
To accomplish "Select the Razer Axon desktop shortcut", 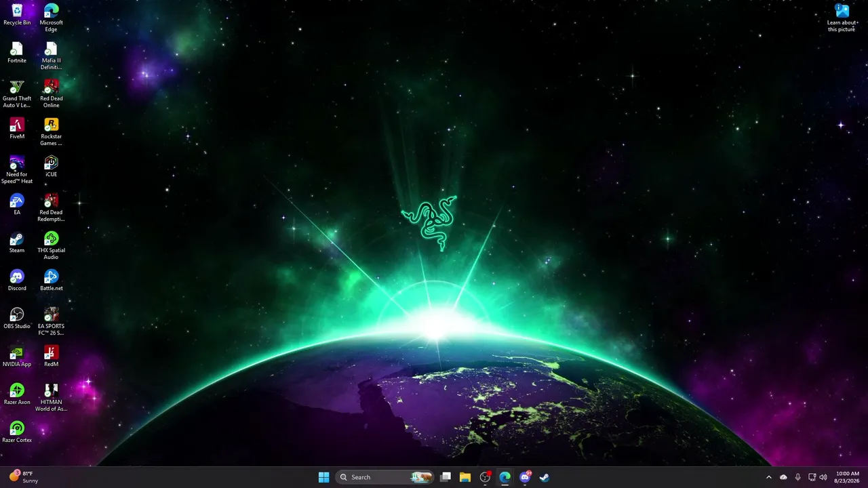I will click(17, 394).
